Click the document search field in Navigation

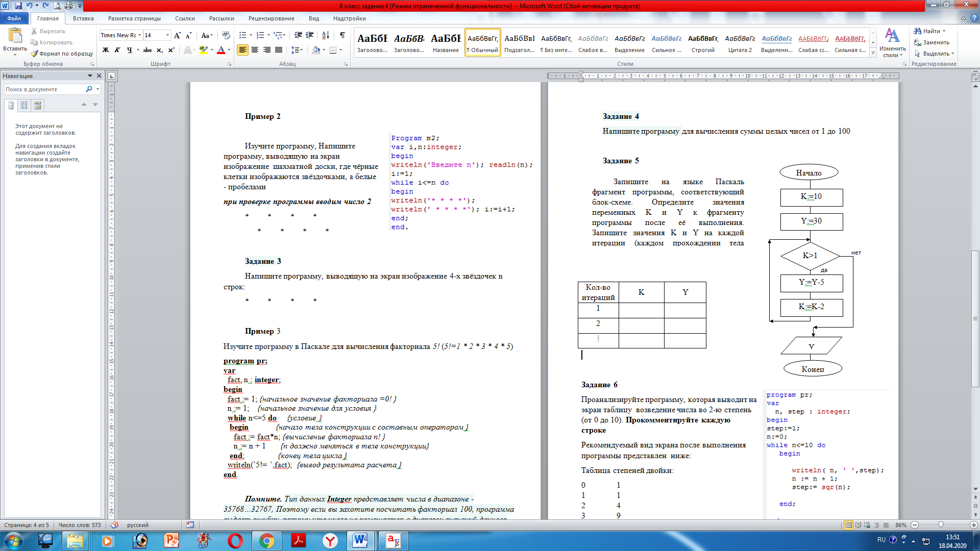(x=45, y=89)
